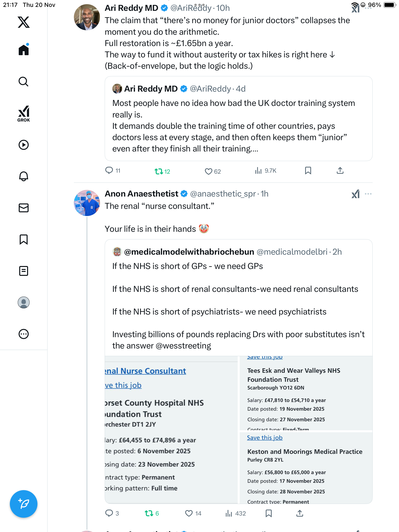Go to Home timeline
Image resolution: width=399 pixels, height=532 pixels.
pyautogui.click(x=24, y=50)
